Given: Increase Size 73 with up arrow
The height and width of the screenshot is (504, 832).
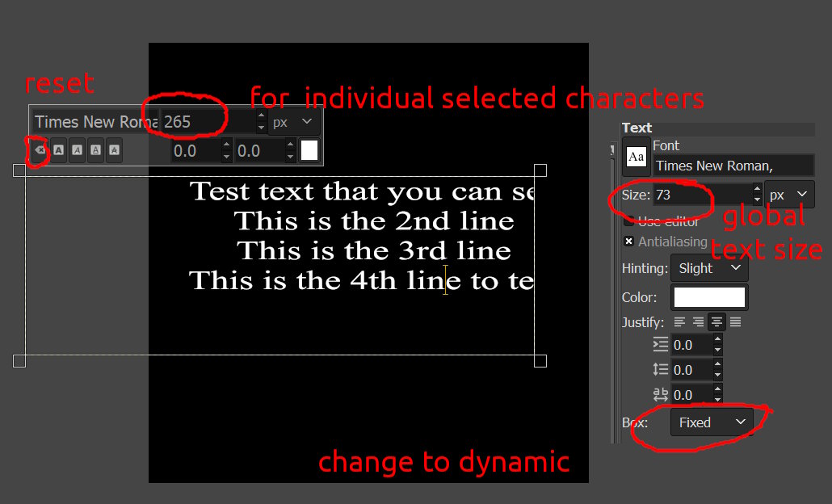Looking at the screenshot, I should tap(757, 189).
